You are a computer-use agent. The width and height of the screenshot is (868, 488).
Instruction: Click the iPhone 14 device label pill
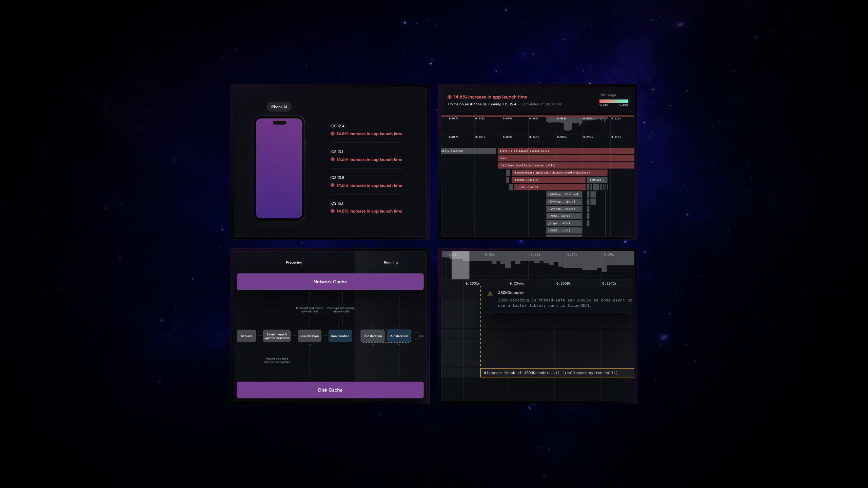[279, 107]
